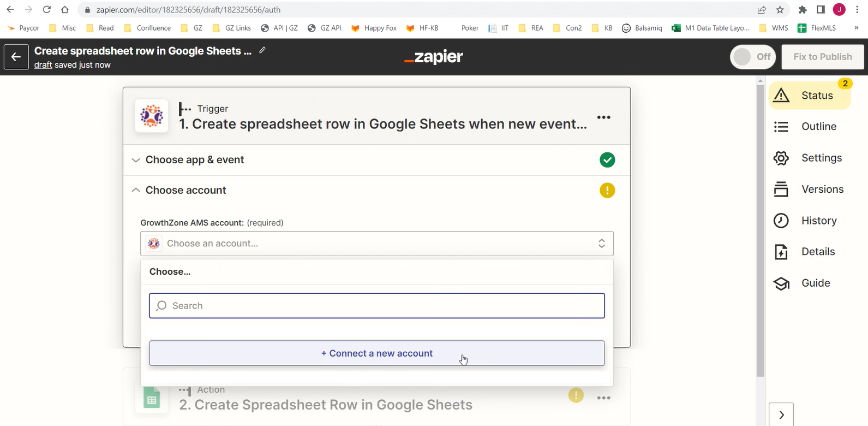Click the GrowthZone trigger app icon

click(152, 116)
